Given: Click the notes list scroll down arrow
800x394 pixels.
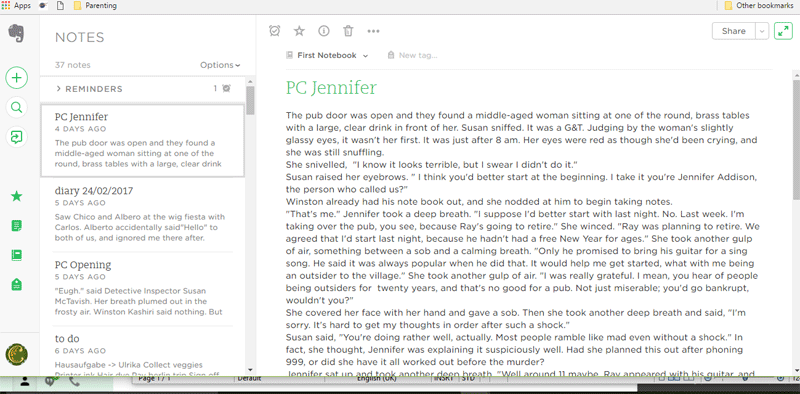Looking at the screenshot, I should tap(250, 370).
